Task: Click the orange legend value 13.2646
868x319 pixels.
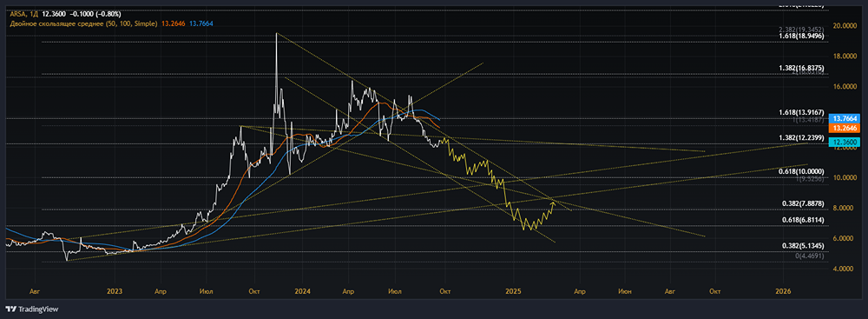Action: click(174, 23)
